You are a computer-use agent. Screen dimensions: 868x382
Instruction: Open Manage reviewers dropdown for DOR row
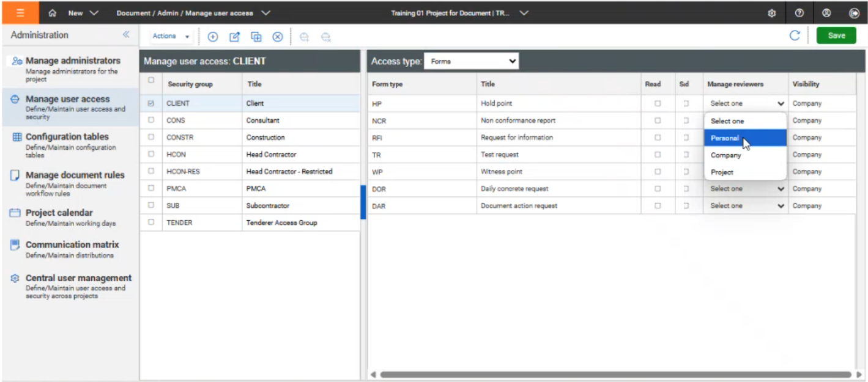click(746, 189)
